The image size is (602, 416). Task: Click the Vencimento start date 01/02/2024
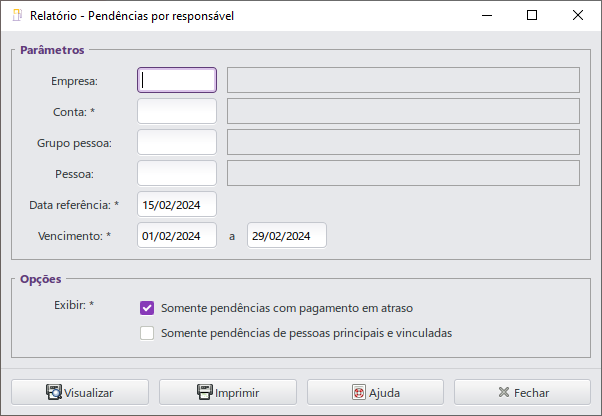coord(177,236)
